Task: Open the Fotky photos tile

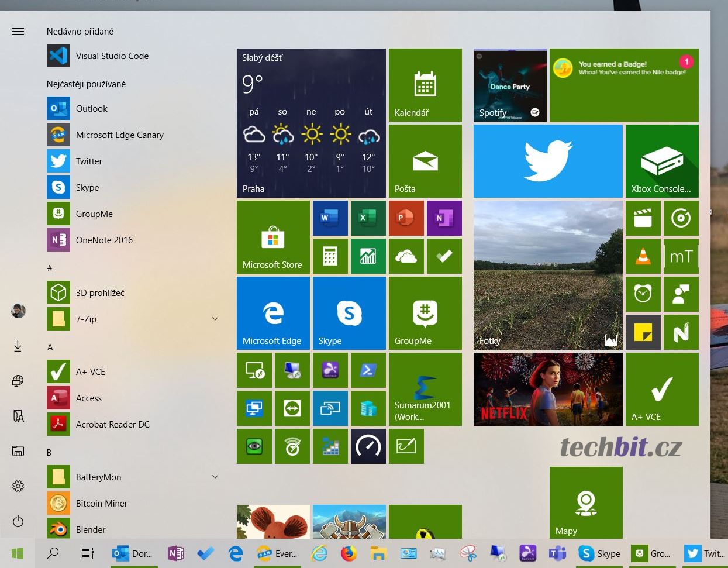Action: (x=548, y=276)
